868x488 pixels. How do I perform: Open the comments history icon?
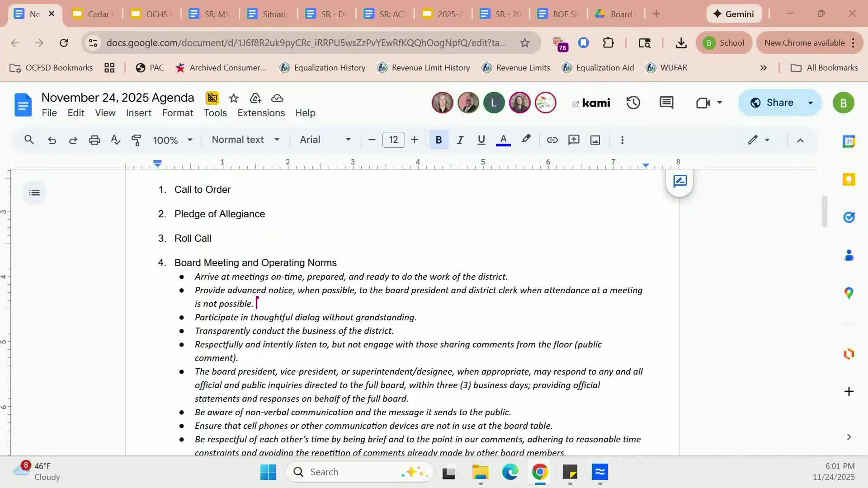click(x=666, y=103)
